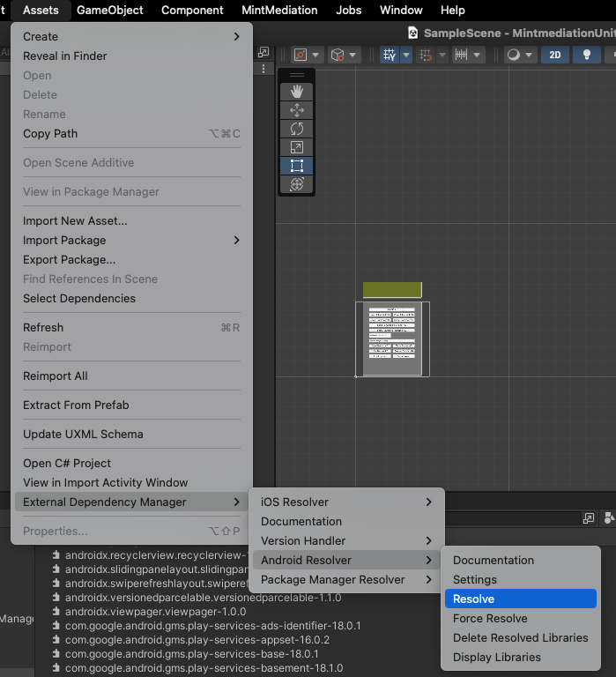
Task: Click the draw mode shading sphere icon
Action: (x=513, y=55)
